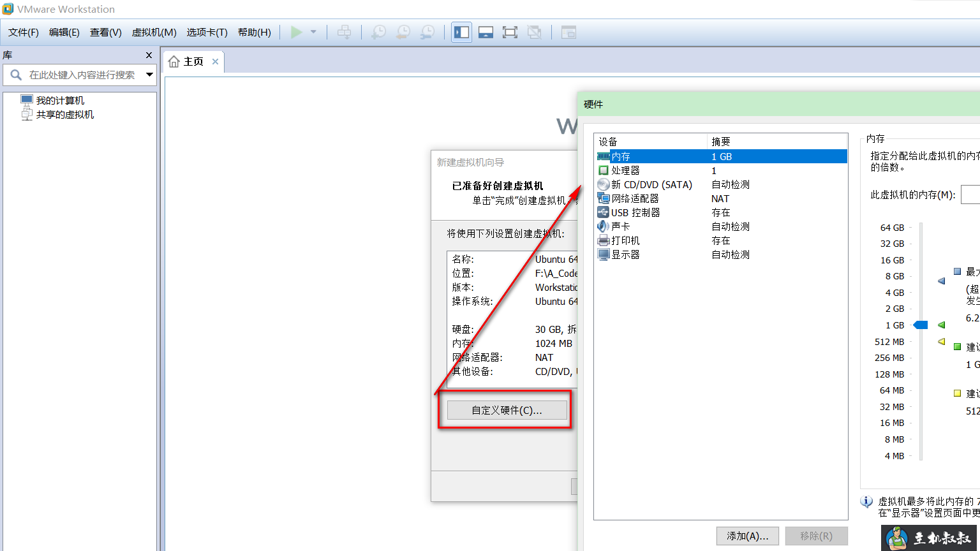The width and height of the screenshot is (980, 551).
Task: Click the NAT value in wizard summary
Action: [x=544, y=357]
